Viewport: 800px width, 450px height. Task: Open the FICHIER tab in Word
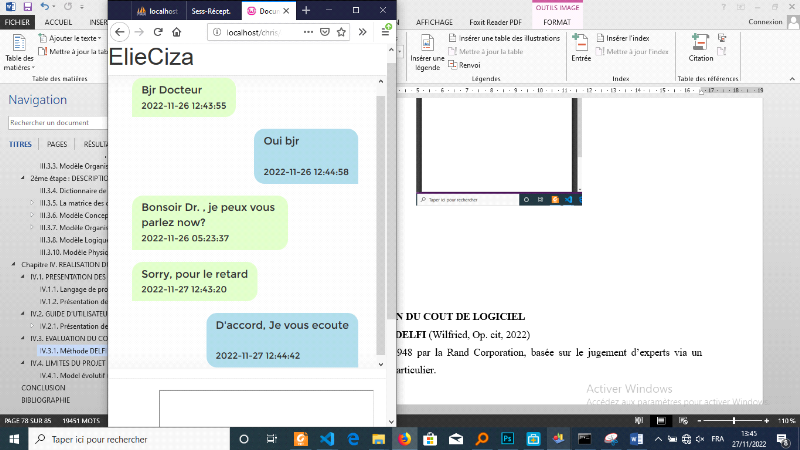17,22
